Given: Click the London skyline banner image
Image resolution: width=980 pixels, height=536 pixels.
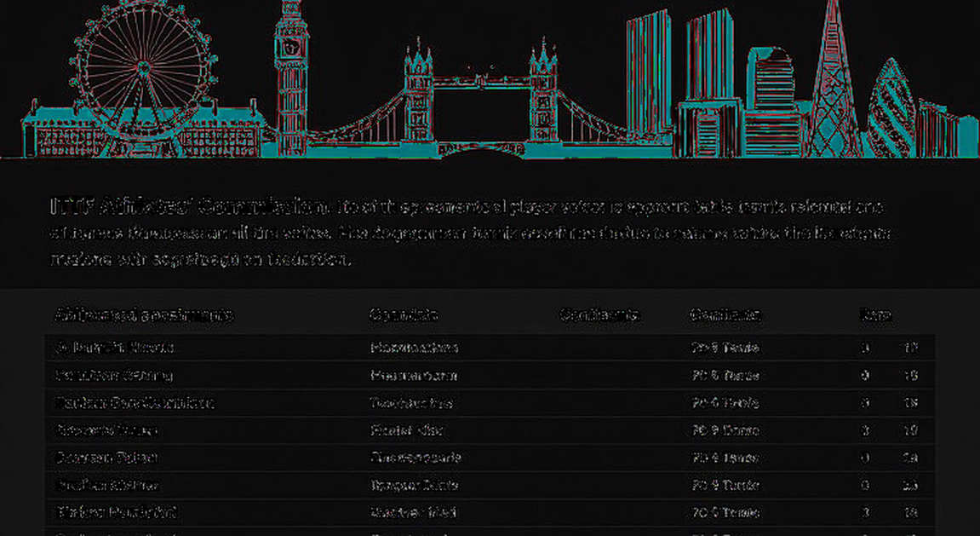Looking at the screenshot, I should [x=490, y=79].
